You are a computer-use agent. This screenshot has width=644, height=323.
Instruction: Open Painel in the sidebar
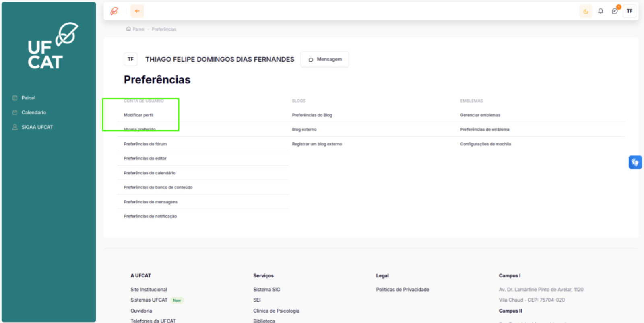(29, 98)
